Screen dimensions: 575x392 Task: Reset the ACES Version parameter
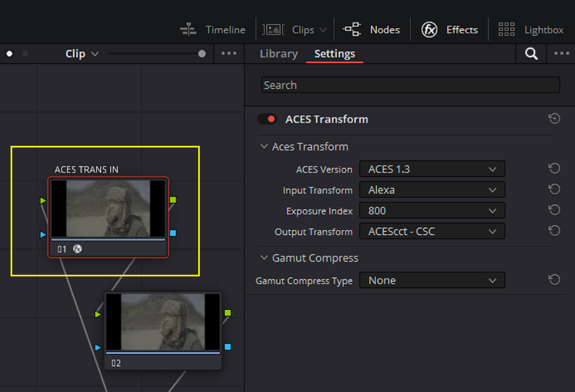[554, 169]
